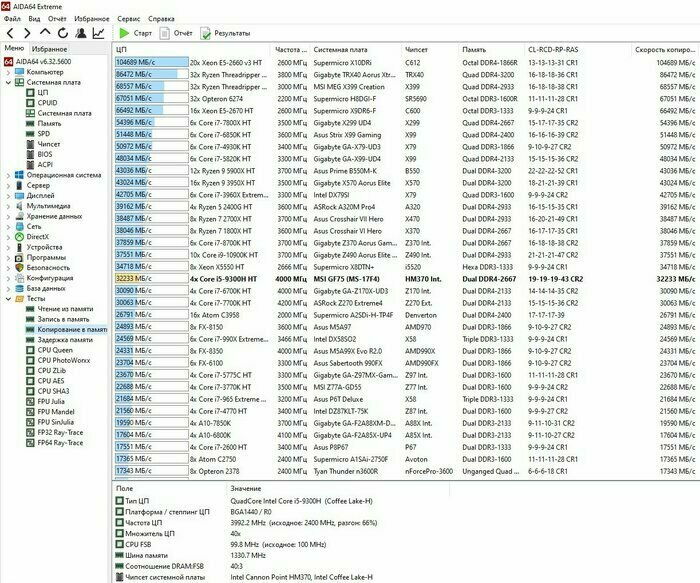This screenshot has width=700, height=583.
Task: Select the CPU Queen test
Action: click(x=55, y=350)
